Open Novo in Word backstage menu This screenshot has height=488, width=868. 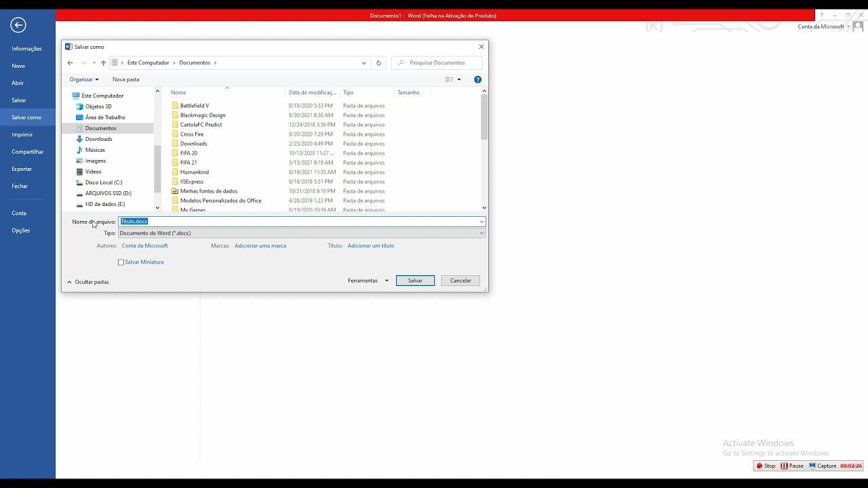(18, 66)
